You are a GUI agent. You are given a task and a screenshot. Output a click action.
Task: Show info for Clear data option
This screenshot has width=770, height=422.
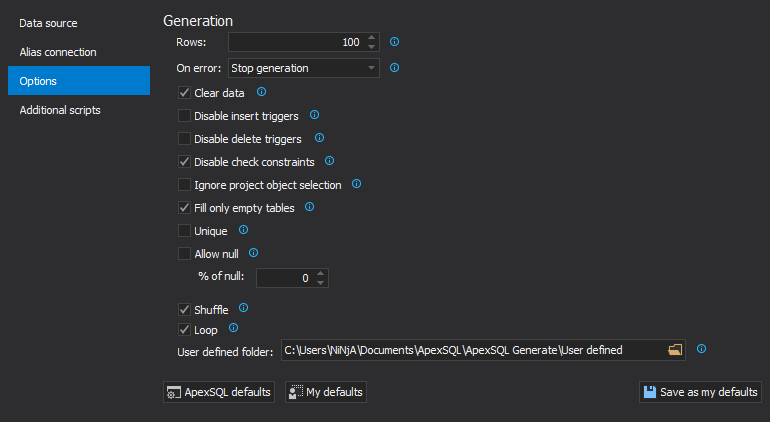262,92
